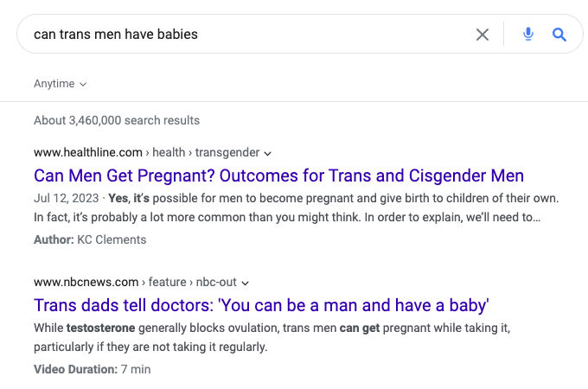588x389 pixels.
Task: Open the Anytime time filter dropdown
Action: coord(60,84)
